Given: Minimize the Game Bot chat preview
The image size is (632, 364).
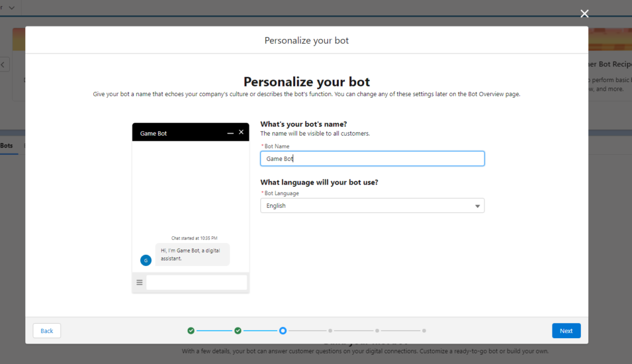Looking at the screenshot, I should (x=229, y=131).
